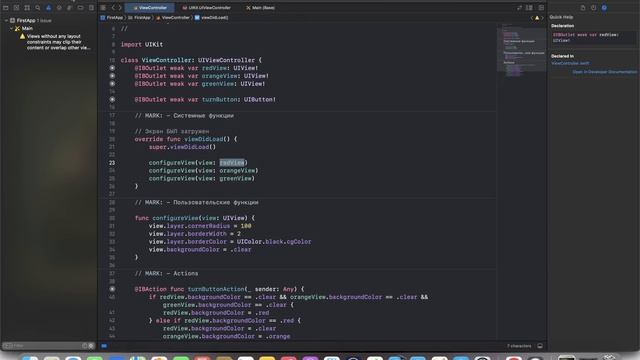640x360 pixels.
Task: Open the Debug navigator tab
Action: pyautogui.click(x=70, y=8)
